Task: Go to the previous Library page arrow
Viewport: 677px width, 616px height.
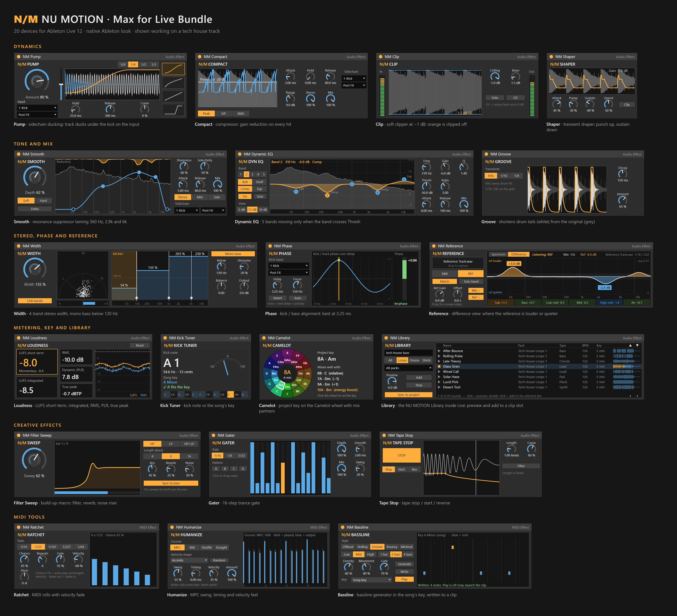Action: [x=630, y=396]
